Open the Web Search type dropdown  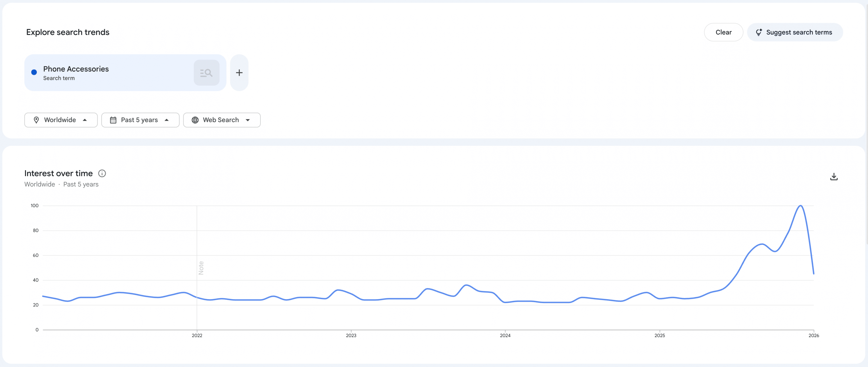[x=222, y=120]
